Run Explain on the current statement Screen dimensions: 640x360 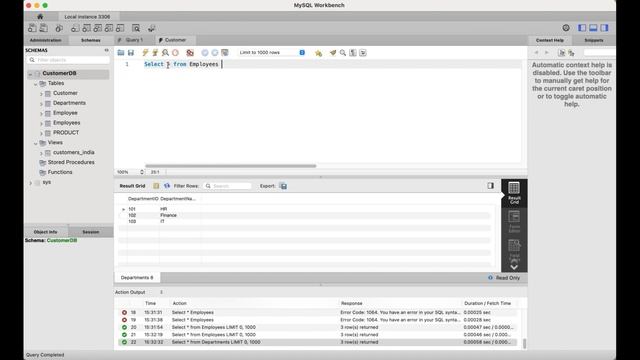tap(165, 53)
